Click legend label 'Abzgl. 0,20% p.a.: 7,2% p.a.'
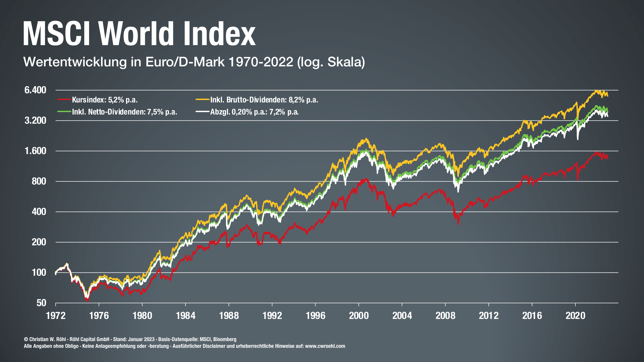The height and width of the screenshot is (362, 644). 254,112
